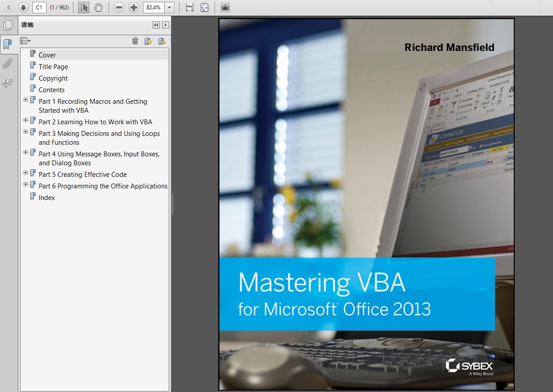The image size is (553, 392).
Task: Open the Copyright bookmark
Action: (53, 78)
